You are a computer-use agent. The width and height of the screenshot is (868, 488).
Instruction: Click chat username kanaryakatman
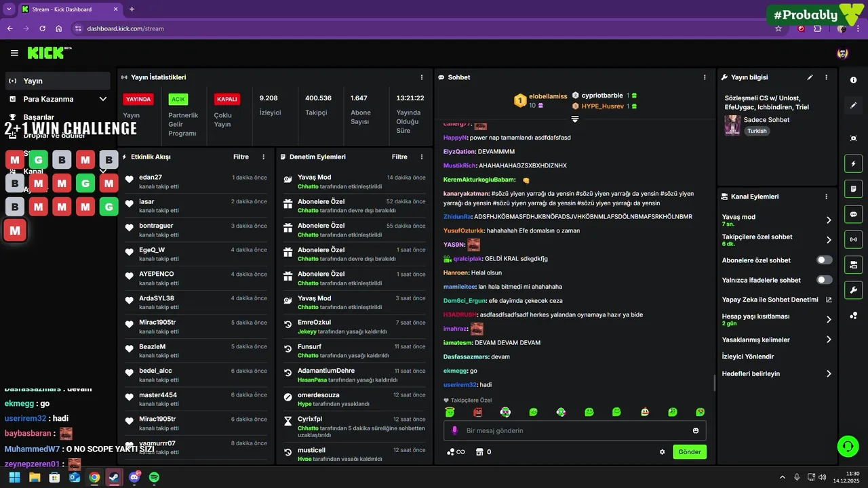466,194
